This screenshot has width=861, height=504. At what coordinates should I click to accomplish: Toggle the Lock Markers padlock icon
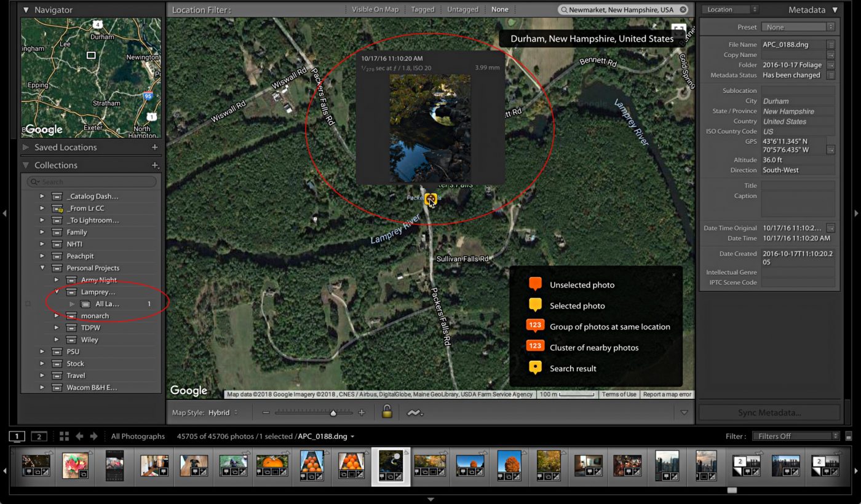click(x=387, y=412)
